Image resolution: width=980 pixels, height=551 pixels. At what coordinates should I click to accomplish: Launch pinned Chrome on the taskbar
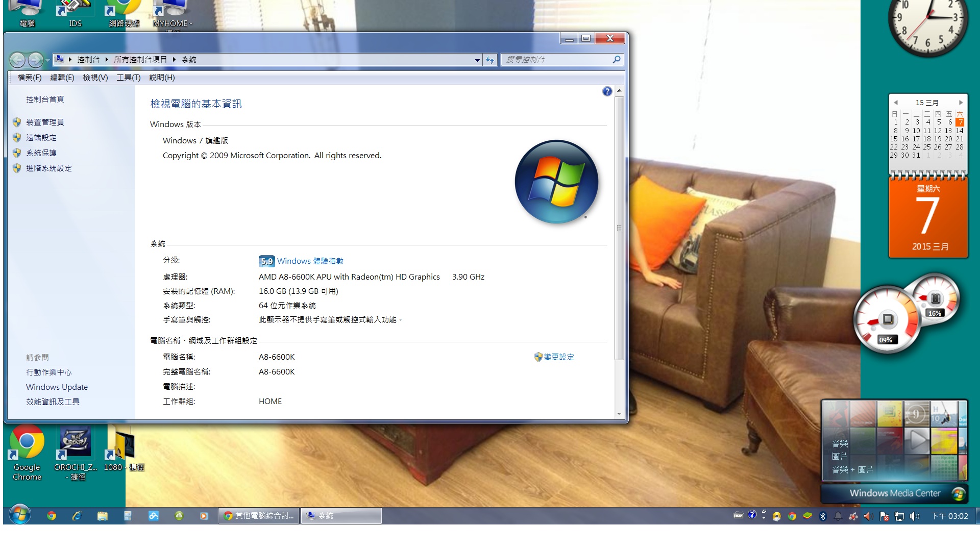click(51, 516)
